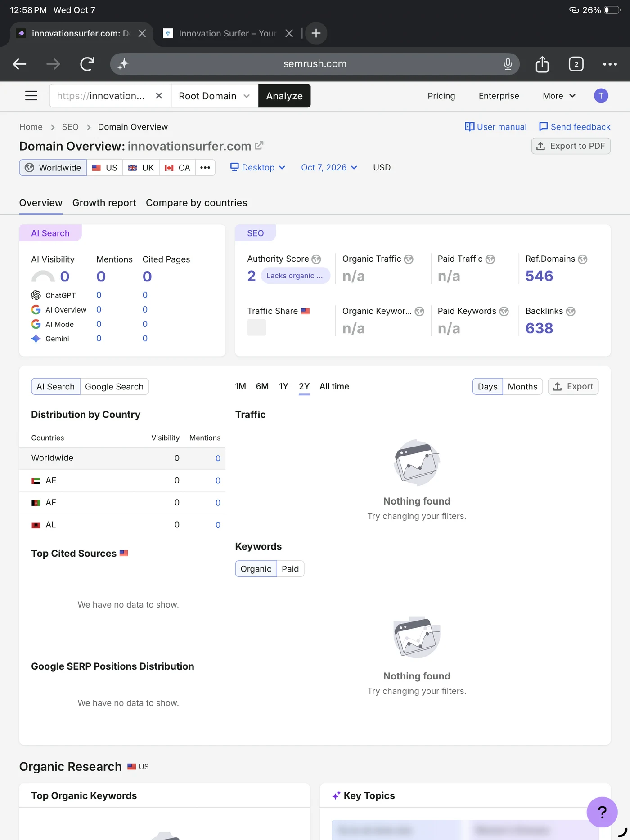Switch database to US
The height and width of the screenshot is (840, 630).
point(105,168)
